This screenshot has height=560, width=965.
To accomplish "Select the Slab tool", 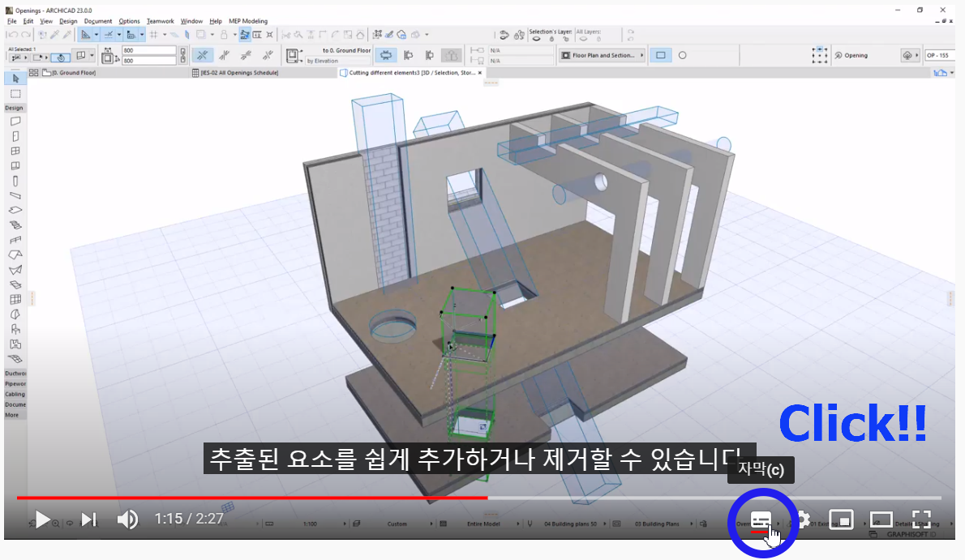I will click(15, 211).
